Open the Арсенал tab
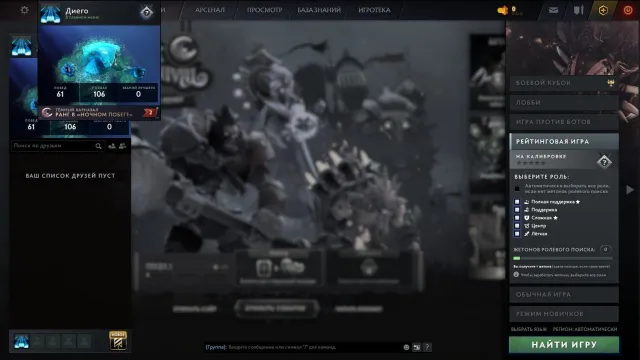Image resolution: width=640 pixels, height=360 pixels. coord(210,10)
